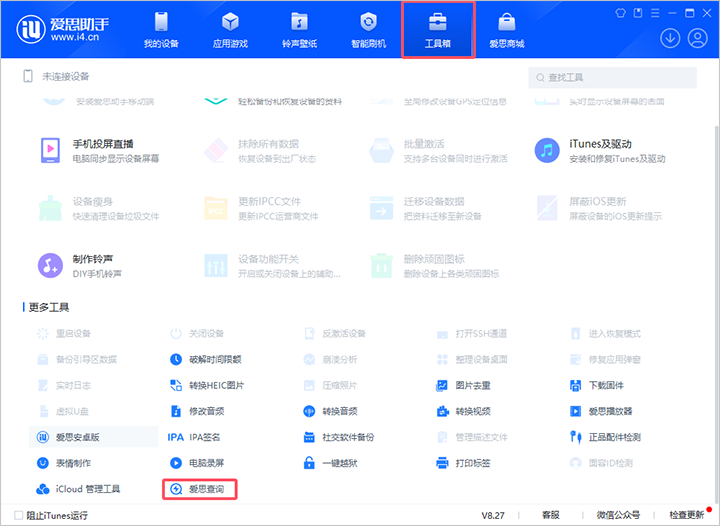Viewport: 720px width, 526px height.
Task: Click the 查找工具 search field
Action: [620, 77]
